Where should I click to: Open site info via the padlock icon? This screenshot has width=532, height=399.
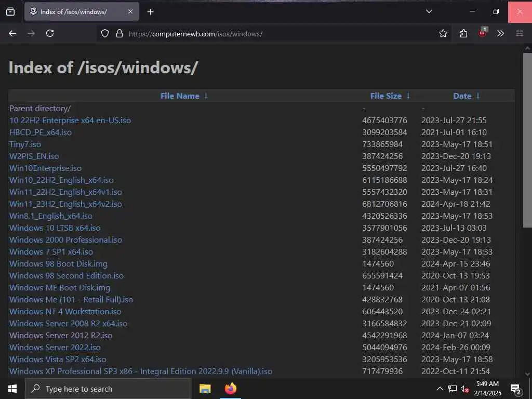(119, 33)
